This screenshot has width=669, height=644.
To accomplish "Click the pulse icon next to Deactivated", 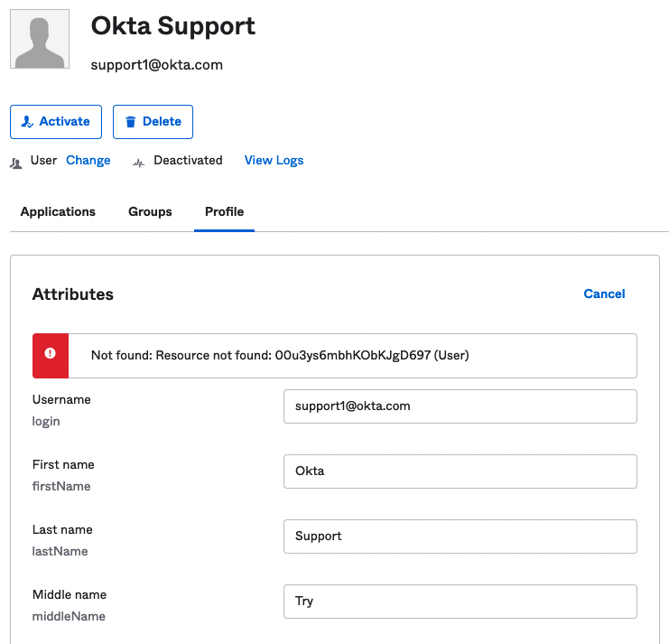I will [138, 163].
